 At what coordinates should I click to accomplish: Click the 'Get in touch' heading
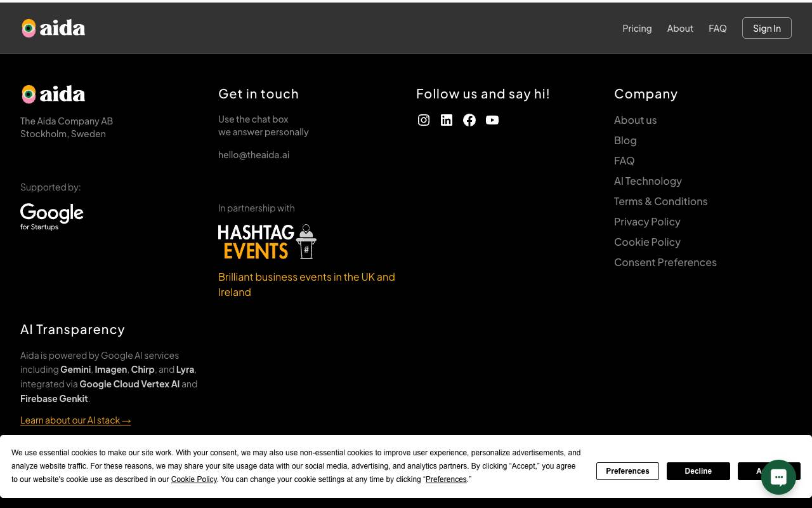[x=258, y=94]
